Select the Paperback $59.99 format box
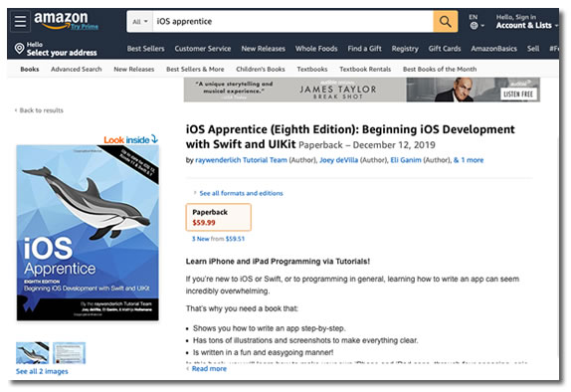The image size is (571, 392). tap(219, 217)
